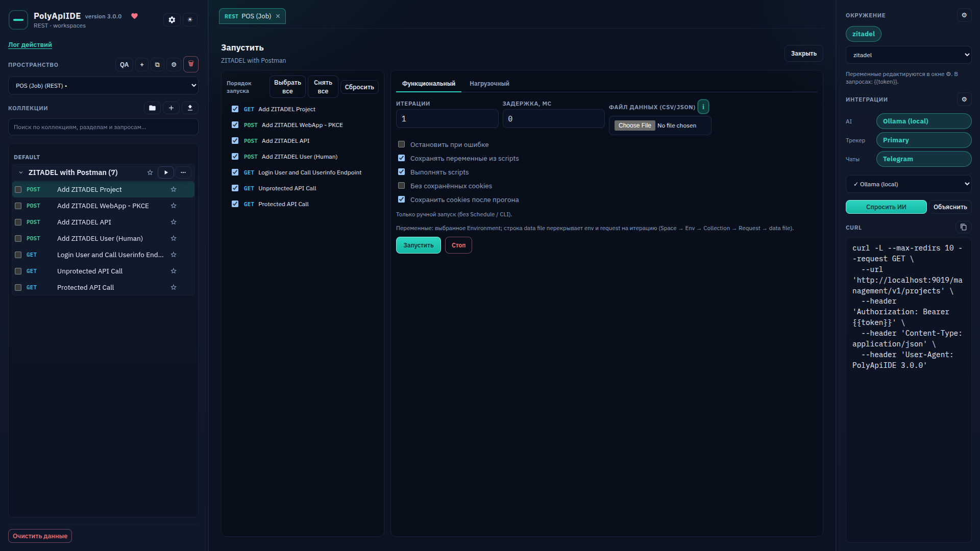Click the collections search field
Viewport: 980px width, 551px height.
point(103,127)
